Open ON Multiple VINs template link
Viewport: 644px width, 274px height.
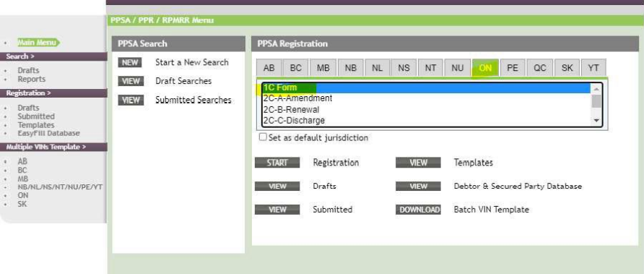(23, 195)
